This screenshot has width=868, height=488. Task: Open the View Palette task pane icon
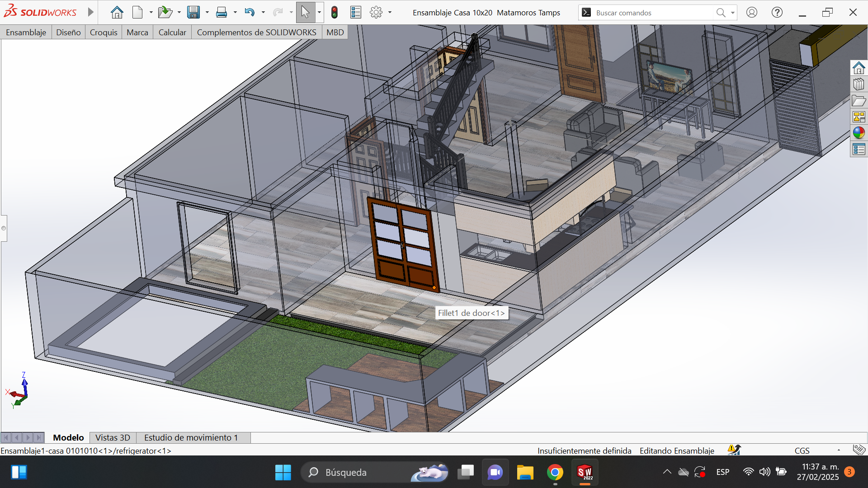[x=859, y=117]
